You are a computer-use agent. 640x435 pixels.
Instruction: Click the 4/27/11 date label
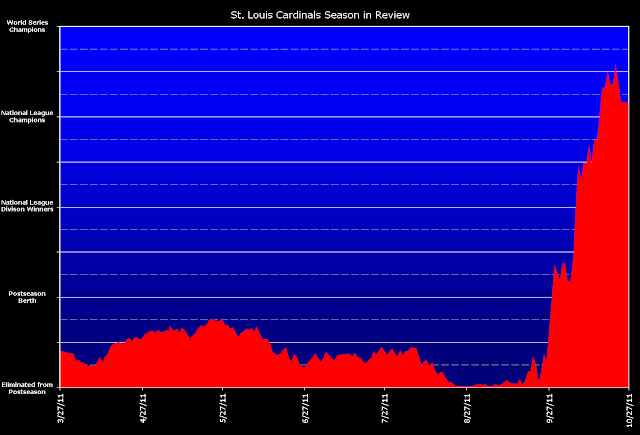(144, 408)
